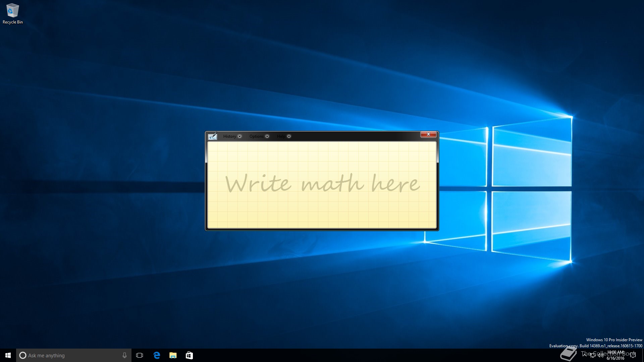Expand the History dropdown arrow
Viewport: 644px width, 362px height.
click(239, 136)
